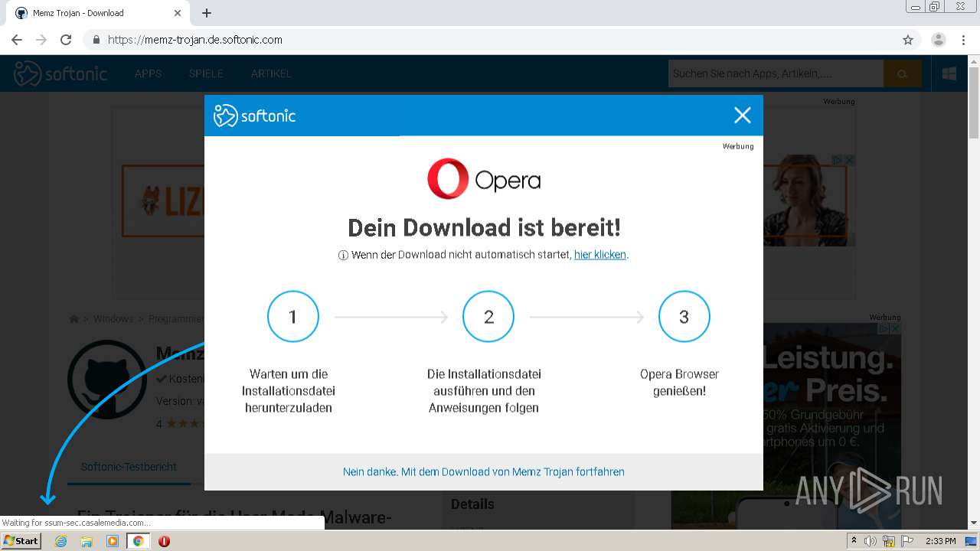View site lock security info
Screen dimensions: 980x551
pyautogui.click(x=96, y=40)
